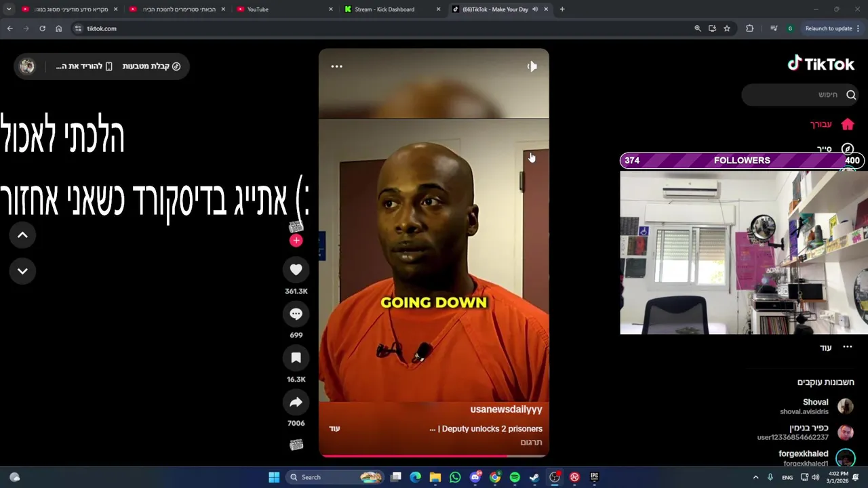868x488 pixels.
Task: Switch to the first Hebrew YouTube tab
Action: click(68, 9)
